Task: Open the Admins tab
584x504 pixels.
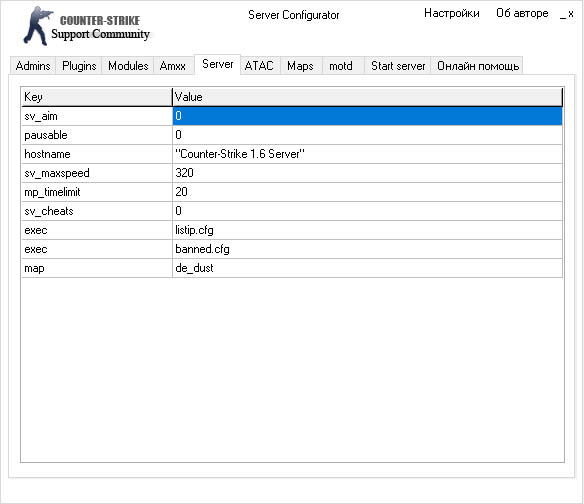Action: (x=33, y=66)
